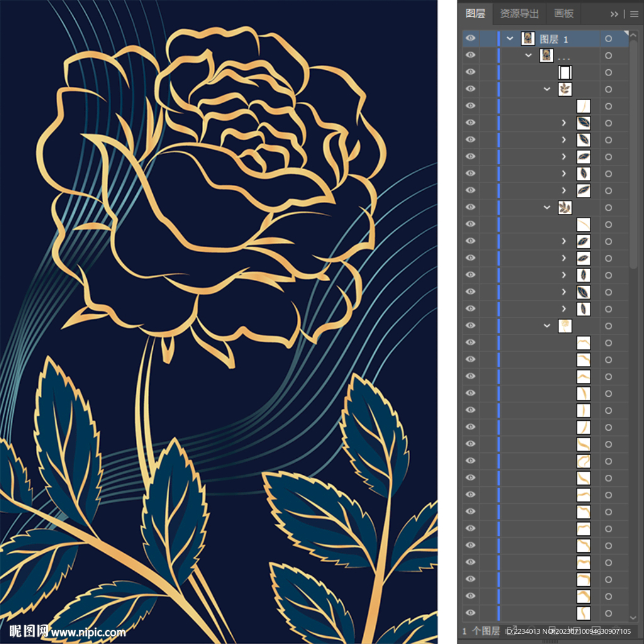The image size is (644, 644).
Task: Hide the upper leaf-branch group via eye
Action: [470, 89]
